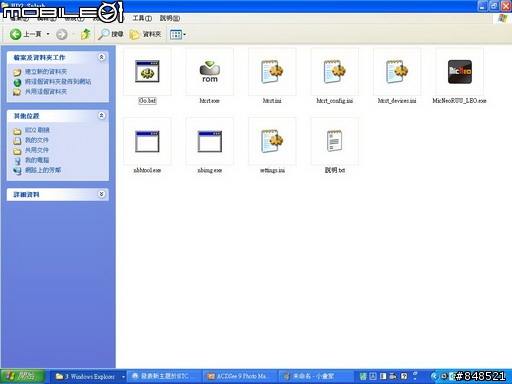Toggle the 資料夾 folders pane button
This screenshot has width=512, height=384.
pyautogui.click(x=145, y=34)
